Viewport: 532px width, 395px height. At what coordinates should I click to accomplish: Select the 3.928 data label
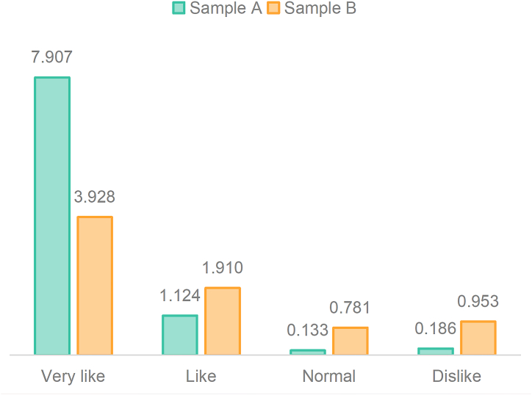[95, 197]
